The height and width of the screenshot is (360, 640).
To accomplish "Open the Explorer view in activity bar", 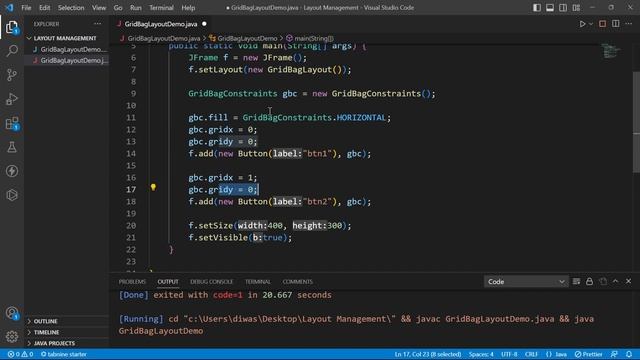I will [12, 27].
